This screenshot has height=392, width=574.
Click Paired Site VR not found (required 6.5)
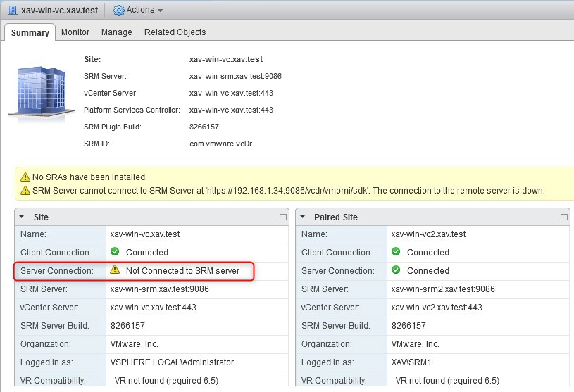coord(447,380)
